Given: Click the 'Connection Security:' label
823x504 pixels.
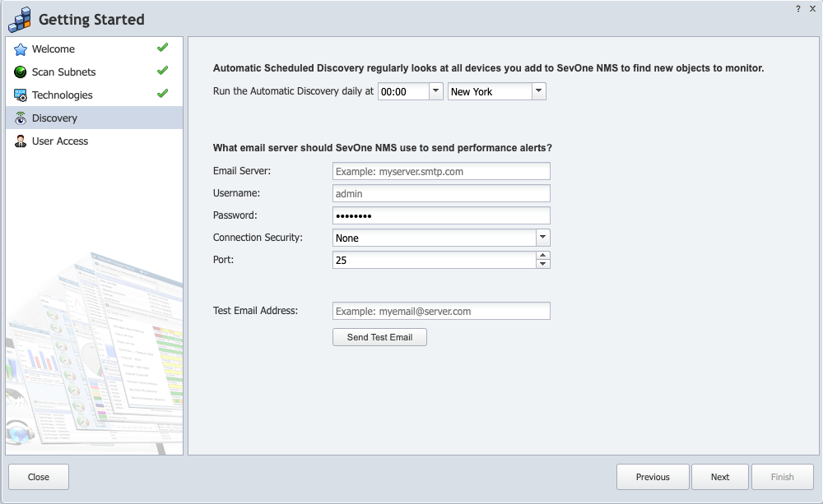Looking at the screenshot, I should point(258,238).
